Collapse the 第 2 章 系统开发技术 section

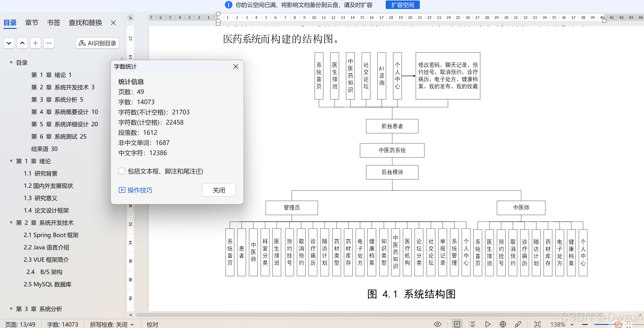coord(11,222)
